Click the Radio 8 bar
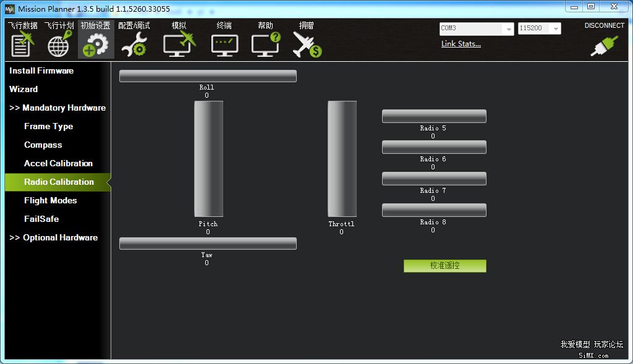This screenshot has width=633, height=364. pos(434,210)
